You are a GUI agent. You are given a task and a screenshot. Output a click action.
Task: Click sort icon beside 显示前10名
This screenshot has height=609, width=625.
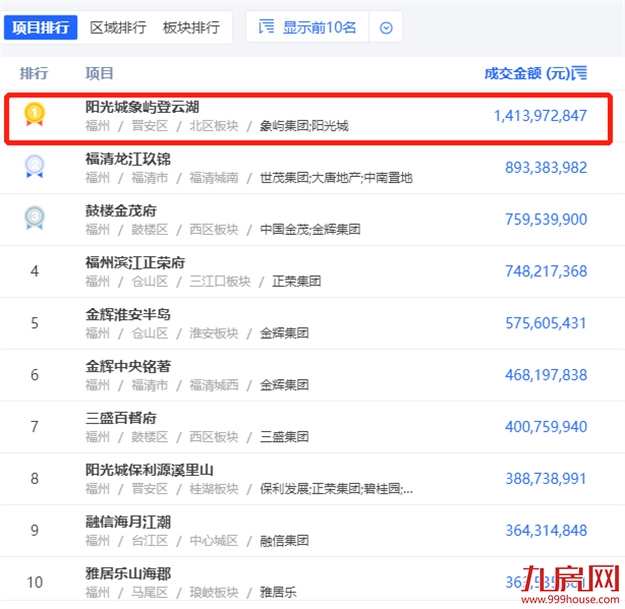point(266,27)
